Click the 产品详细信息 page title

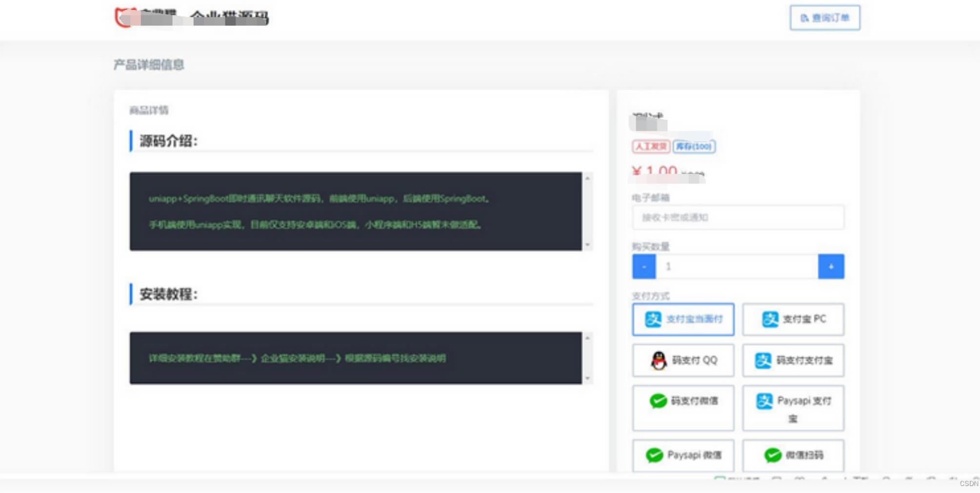point(149,64)
